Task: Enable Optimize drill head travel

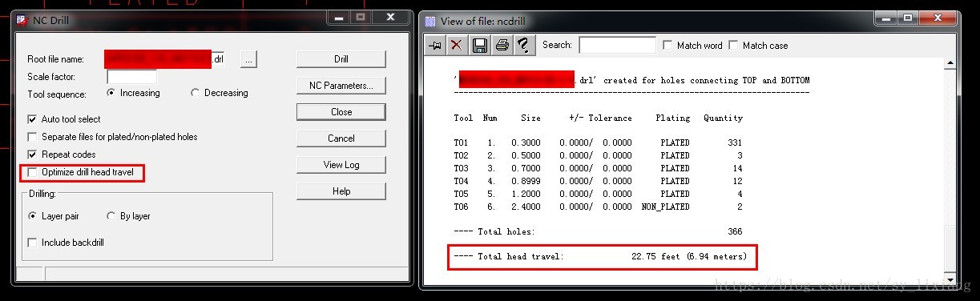Action: tap(32, 172)
